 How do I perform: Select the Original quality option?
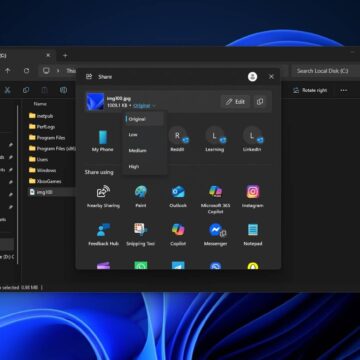tap(144, 119)
